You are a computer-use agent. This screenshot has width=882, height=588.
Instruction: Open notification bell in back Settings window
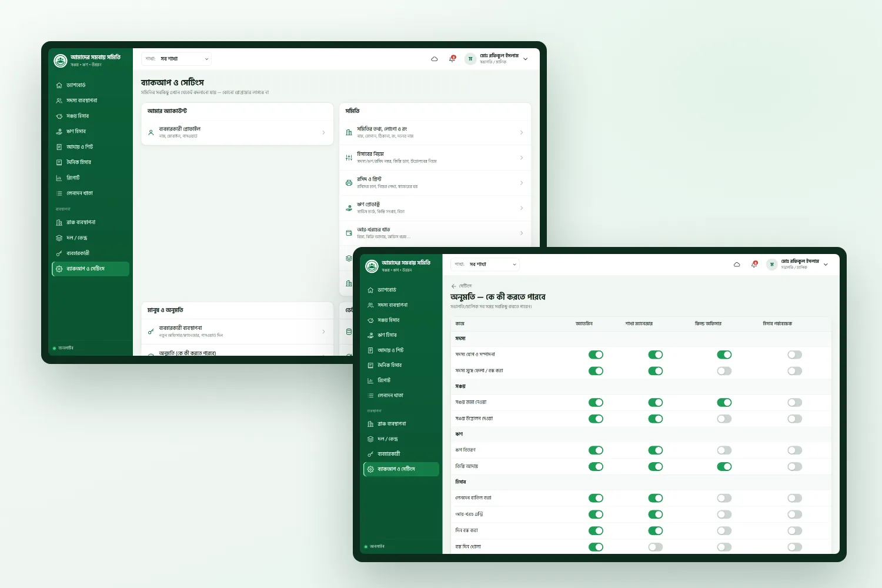[x=452, y=59]
